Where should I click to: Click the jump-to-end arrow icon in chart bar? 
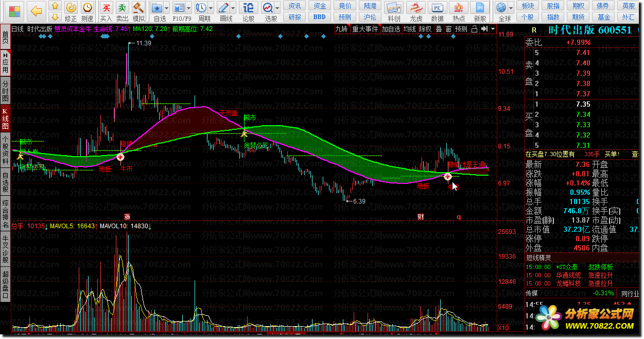click(x=484, y=29)
